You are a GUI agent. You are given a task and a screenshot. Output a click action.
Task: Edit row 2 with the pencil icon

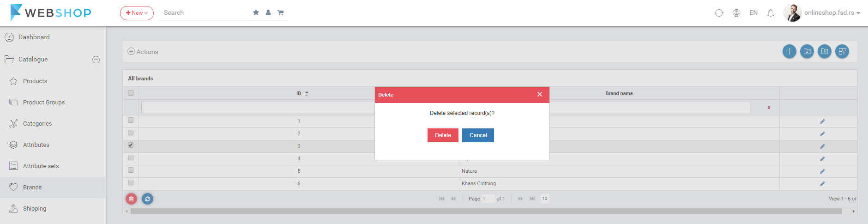click(822, 134)
